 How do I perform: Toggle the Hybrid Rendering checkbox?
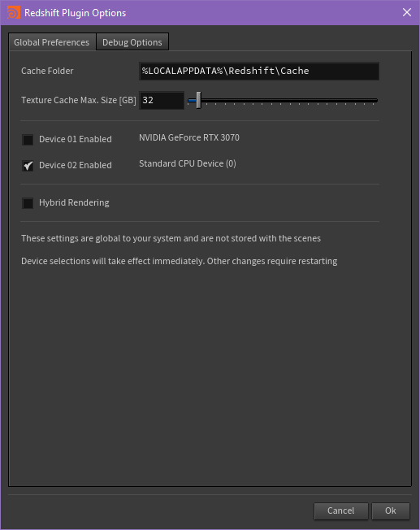click(28, 203)
